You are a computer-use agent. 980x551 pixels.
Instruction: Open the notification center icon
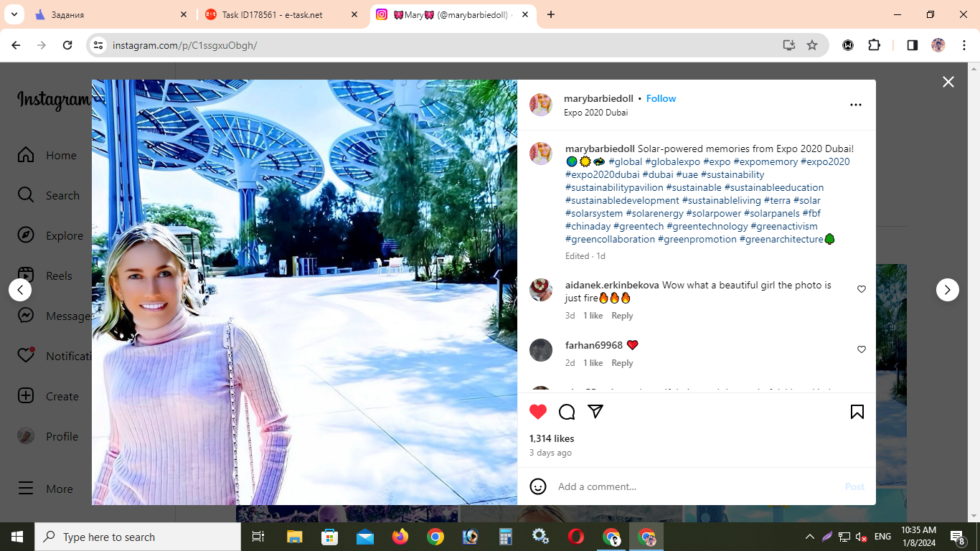pos(957,537)
